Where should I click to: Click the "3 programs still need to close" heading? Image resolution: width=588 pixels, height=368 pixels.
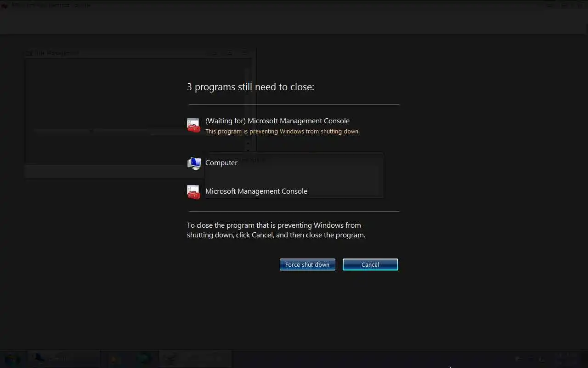250,87
